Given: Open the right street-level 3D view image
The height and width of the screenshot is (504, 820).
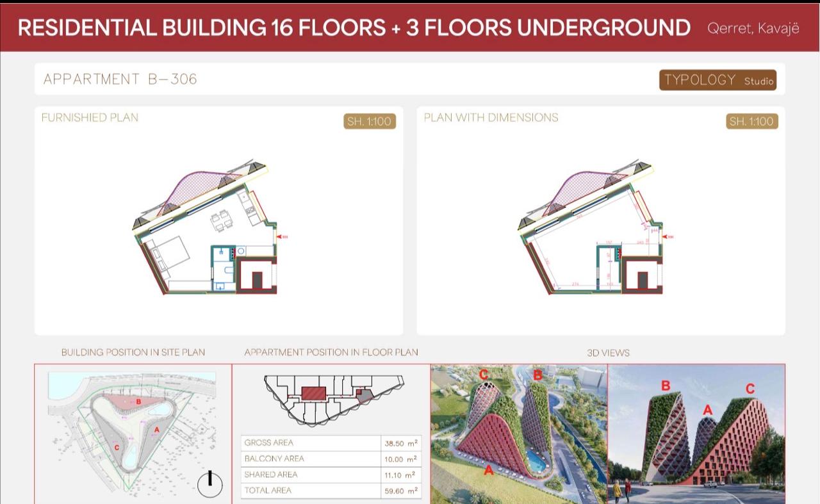Looking at the screenshot, I should tap(696, 434).
